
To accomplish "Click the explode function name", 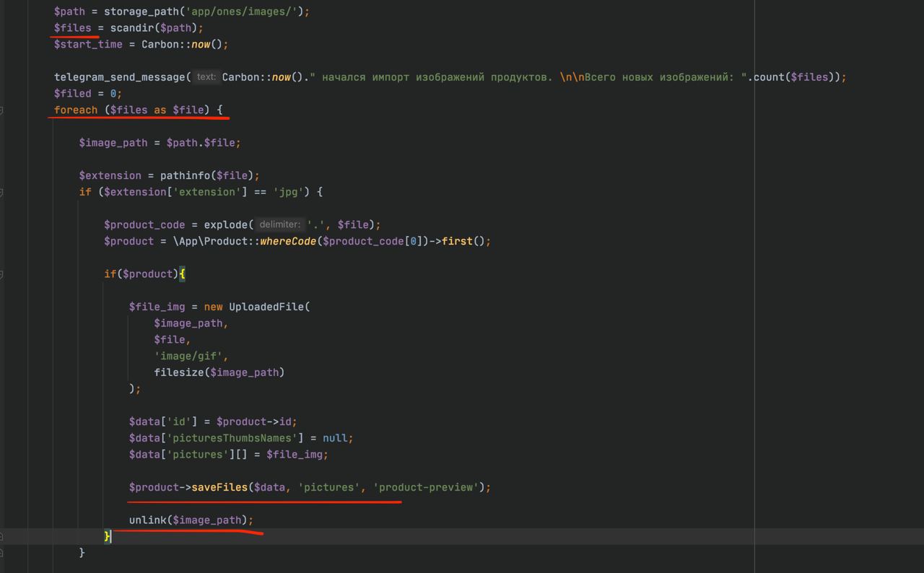I will pos(226,225).
